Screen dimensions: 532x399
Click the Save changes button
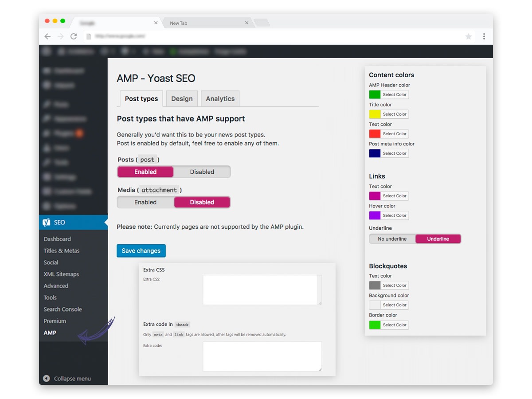pos(141,251)
